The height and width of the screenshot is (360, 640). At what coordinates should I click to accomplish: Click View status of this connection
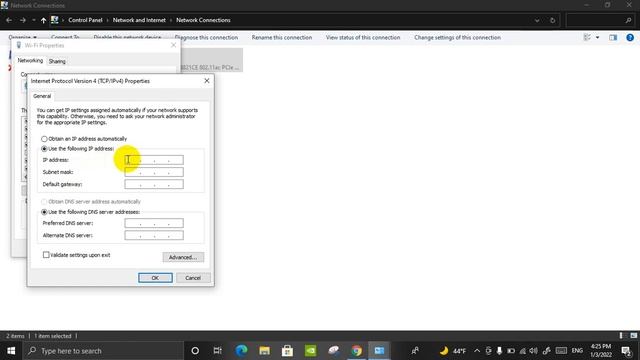pyautogui.click(x=363, y=38)
